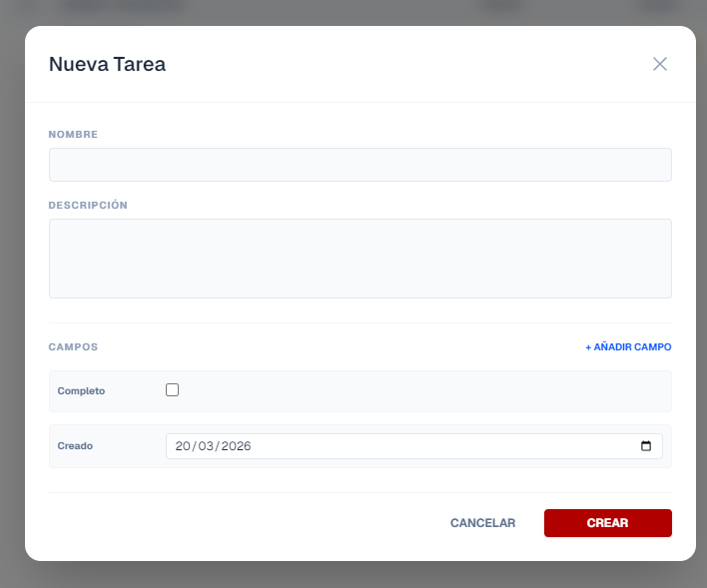
Task: Click the NOMBRE label above the input
Action: [x=73, y=134]
